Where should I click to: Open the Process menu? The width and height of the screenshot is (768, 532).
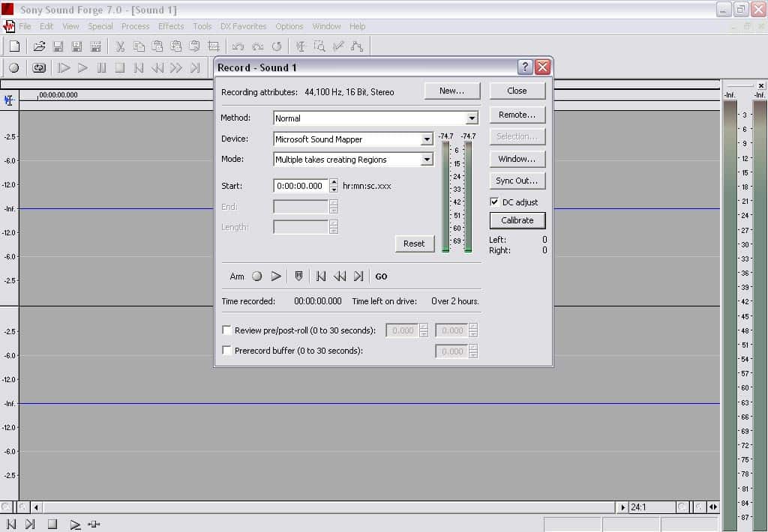pos(136,26)
